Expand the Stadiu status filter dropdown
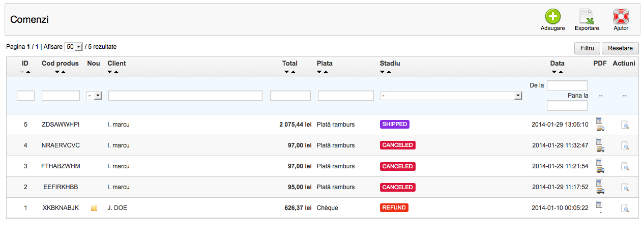The width and height of the screenshot is (644, 241). (x=451, y=96)
